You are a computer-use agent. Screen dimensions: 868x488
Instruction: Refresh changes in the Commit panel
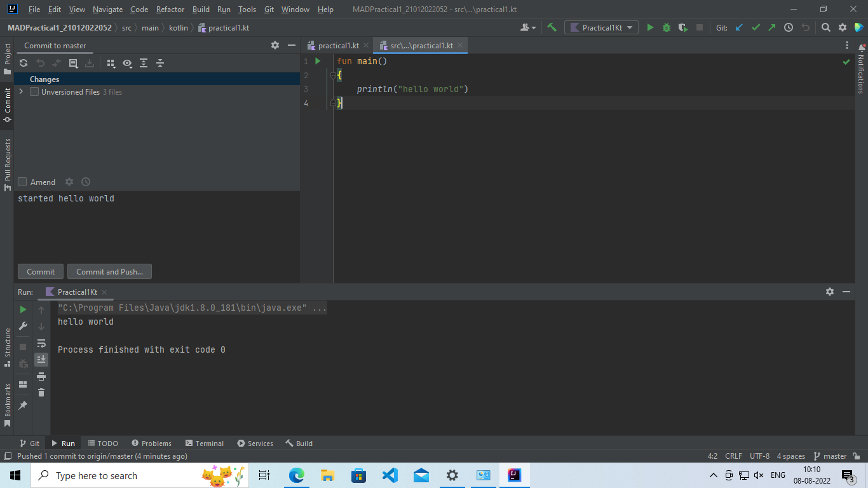24,63
